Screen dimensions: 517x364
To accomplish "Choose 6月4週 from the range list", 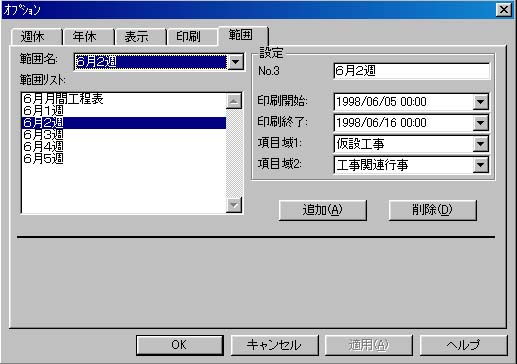I will click(123, 146).
